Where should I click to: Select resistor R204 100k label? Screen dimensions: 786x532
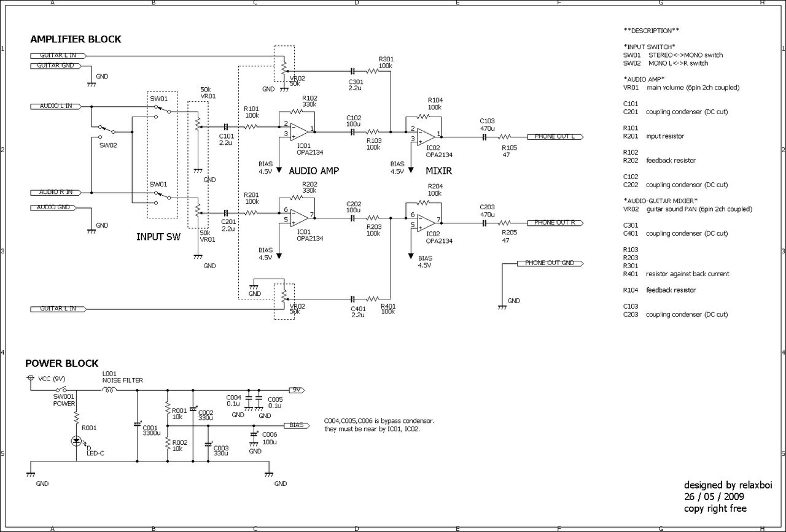[435, 190]
